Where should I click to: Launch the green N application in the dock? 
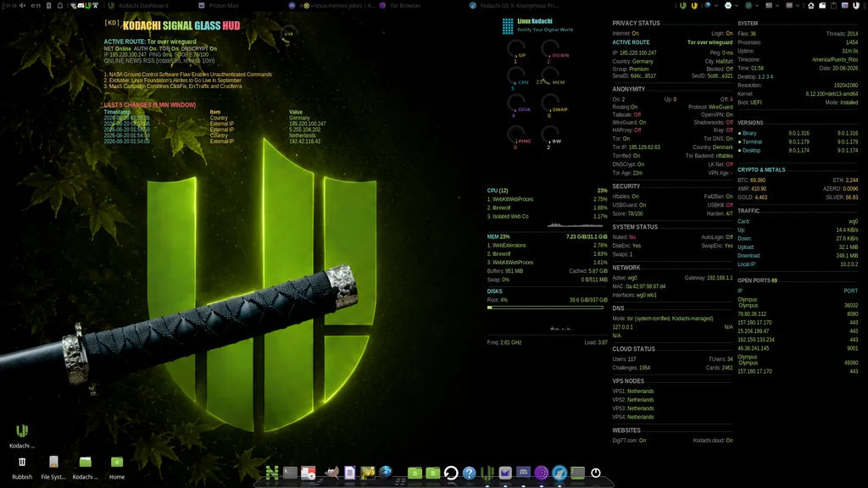pyautogui.click(x=272, y=473)
